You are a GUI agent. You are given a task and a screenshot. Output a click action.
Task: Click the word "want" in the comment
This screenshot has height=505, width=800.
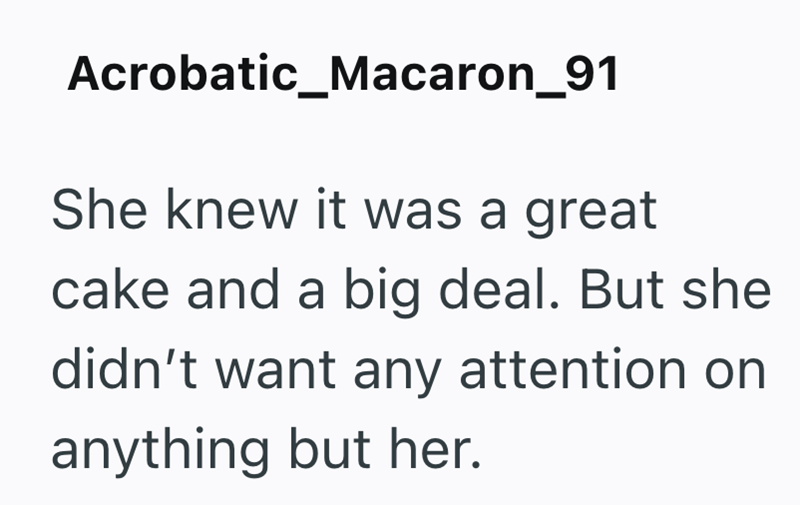coord(276,370)
